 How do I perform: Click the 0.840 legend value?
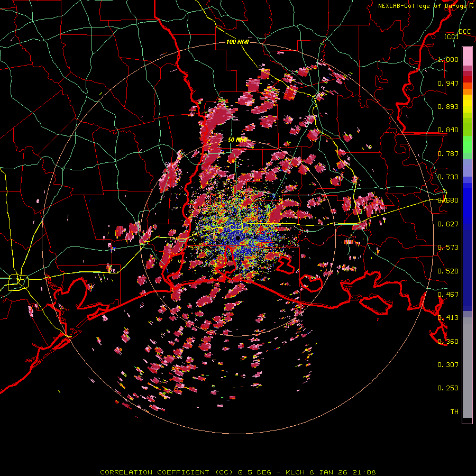448,130
